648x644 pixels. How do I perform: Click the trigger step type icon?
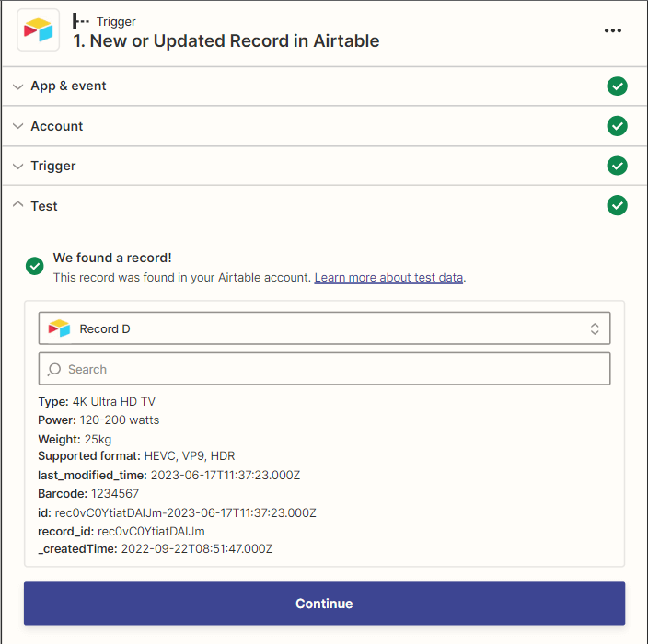click(x=81, y=21)
